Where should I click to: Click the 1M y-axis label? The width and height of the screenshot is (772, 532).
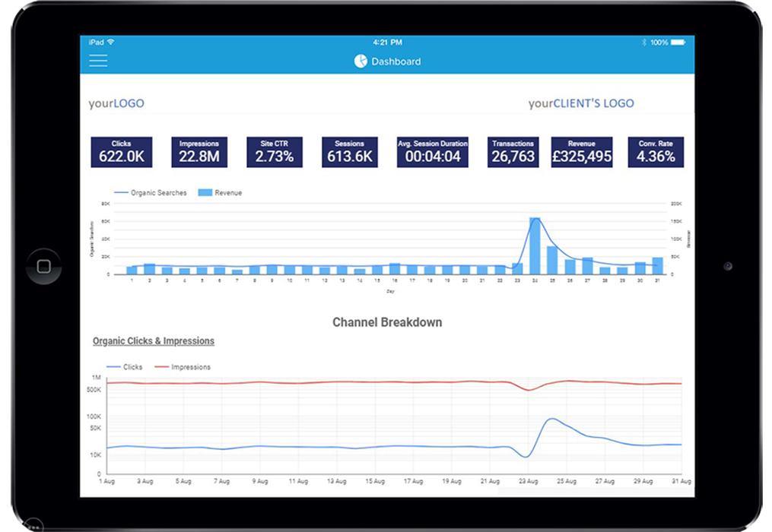(97, 378)
